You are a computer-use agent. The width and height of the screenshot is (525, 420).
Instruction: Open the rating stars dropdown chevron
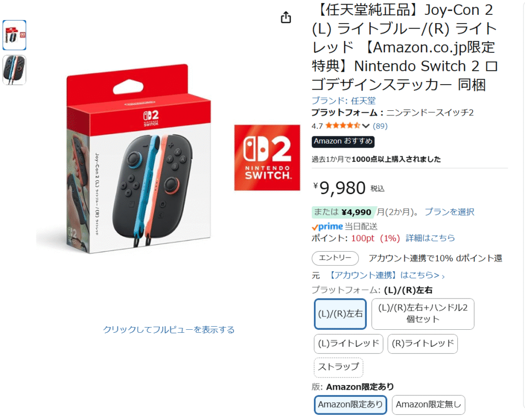[x=366, y=126]
